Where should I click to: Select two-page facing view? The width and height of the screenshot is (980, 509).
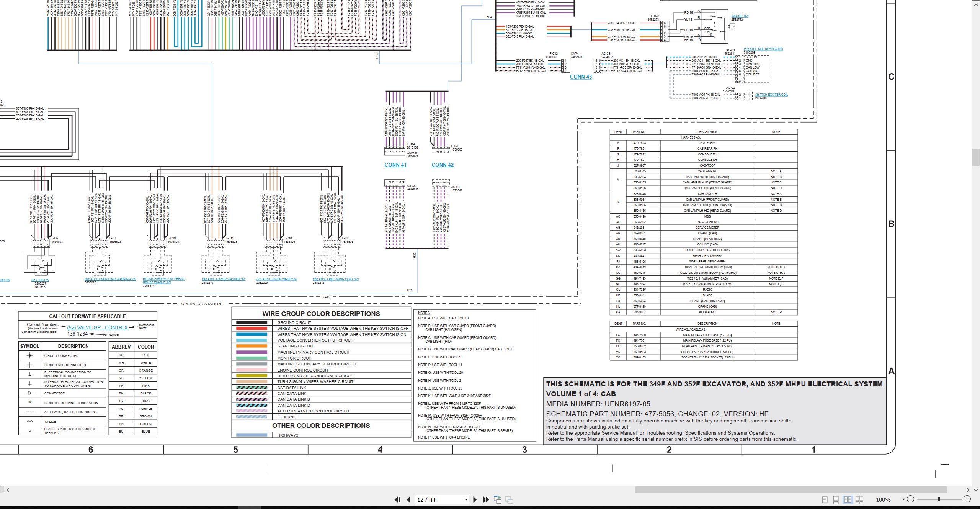(848, 499)
